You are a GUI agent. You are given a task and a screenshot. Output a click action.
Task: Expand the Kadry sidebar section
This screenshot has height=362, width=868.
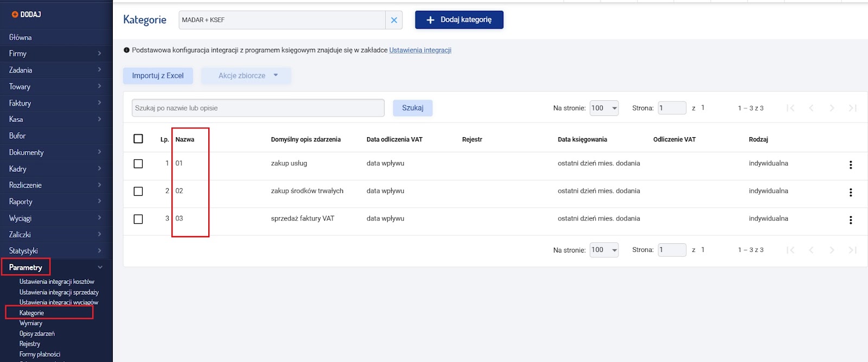pyautogui.click(x=56, y=169)
